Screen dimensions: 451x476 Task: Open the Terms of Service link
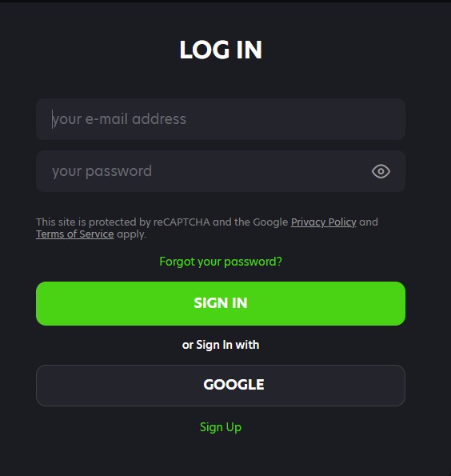pos(75,234)
